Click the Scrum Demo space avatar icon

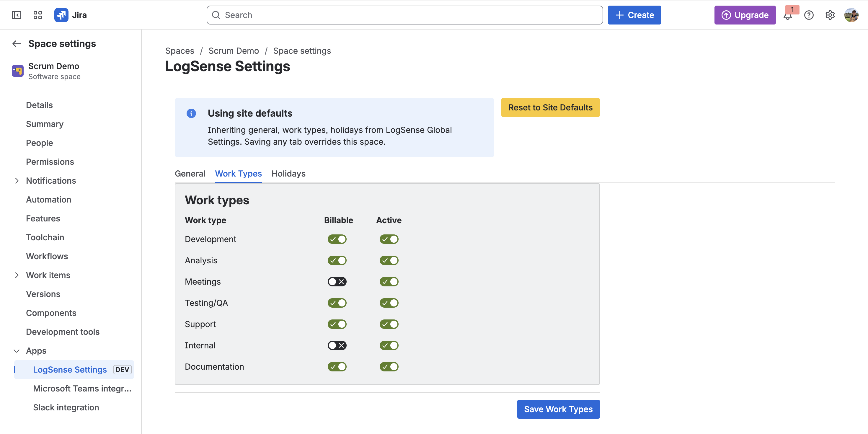click(17, 71)
